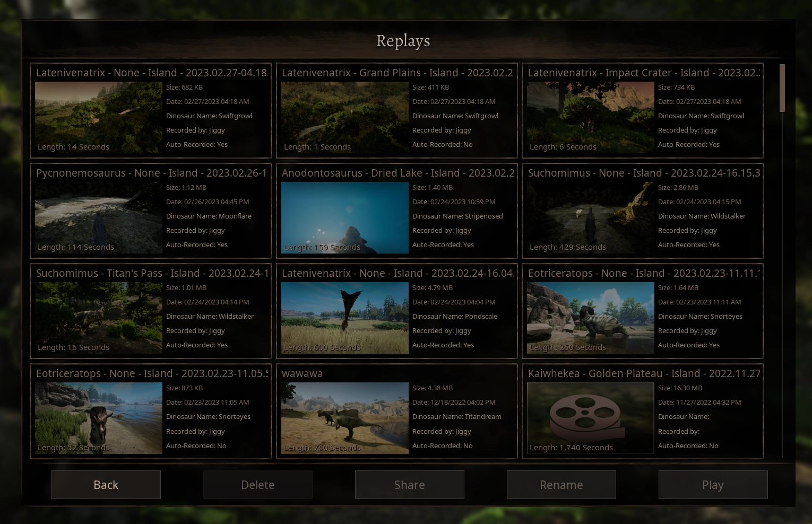The height and width of the screenshot is (524, 812).
Task: Select the Suchomimus 16 Seconds replay thumbnail
Action: pos(98,318)
